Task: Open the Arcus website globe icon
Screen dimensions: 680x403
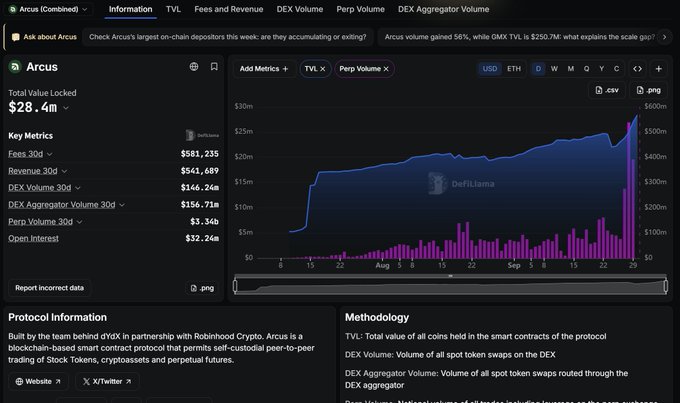Action: (x=194, y=66)
